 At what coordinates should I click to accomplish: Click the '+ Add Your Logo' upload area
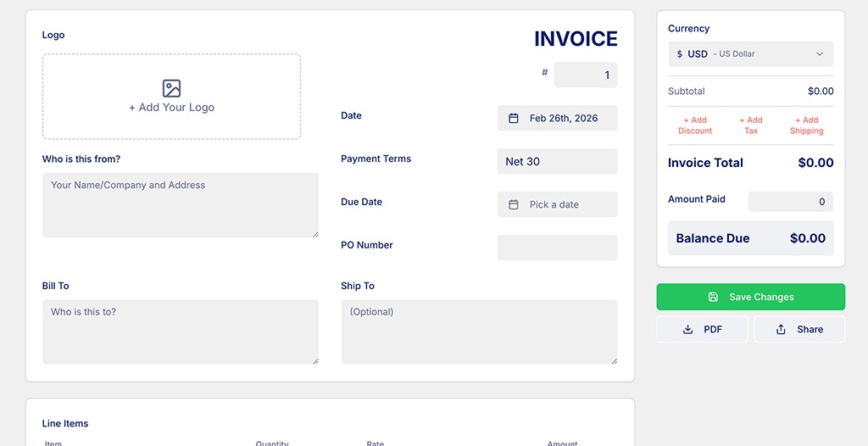pos(171,97)
